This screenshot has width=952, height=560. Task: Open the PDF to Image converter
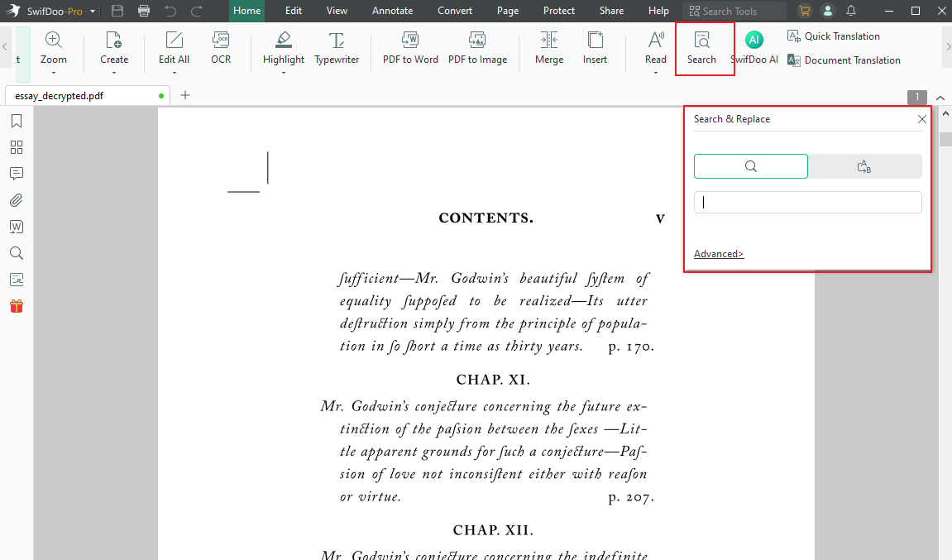pyautogui.click(x=477, y=49)
